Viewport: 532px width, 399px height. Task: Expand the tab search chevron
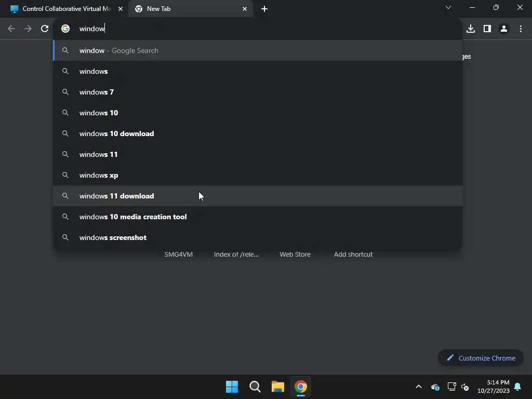(x=448, y=7)
